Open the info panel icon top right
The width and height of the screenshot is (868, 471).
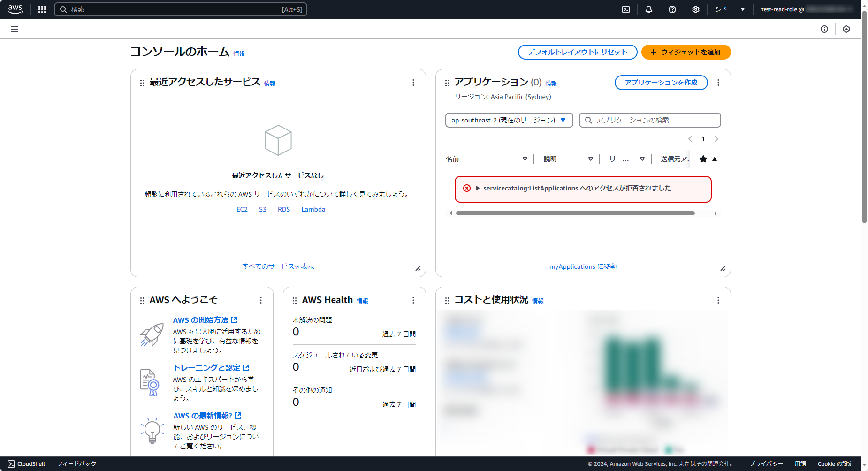coord(824,29)
